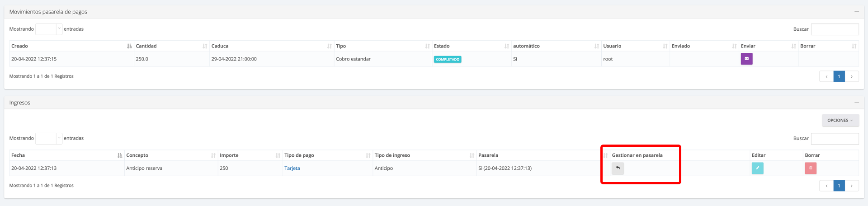Click the purple Enviar envelope icon
This screenshot has width=868, height=206.
coord(746,59)
